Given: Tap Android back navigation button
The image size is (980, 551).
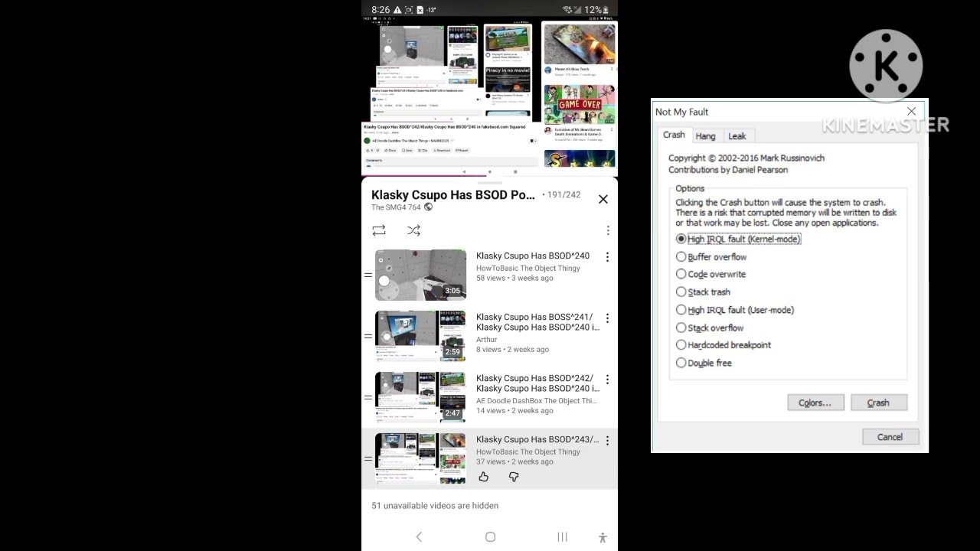Looking at the screenshot, I should point(419,537).
